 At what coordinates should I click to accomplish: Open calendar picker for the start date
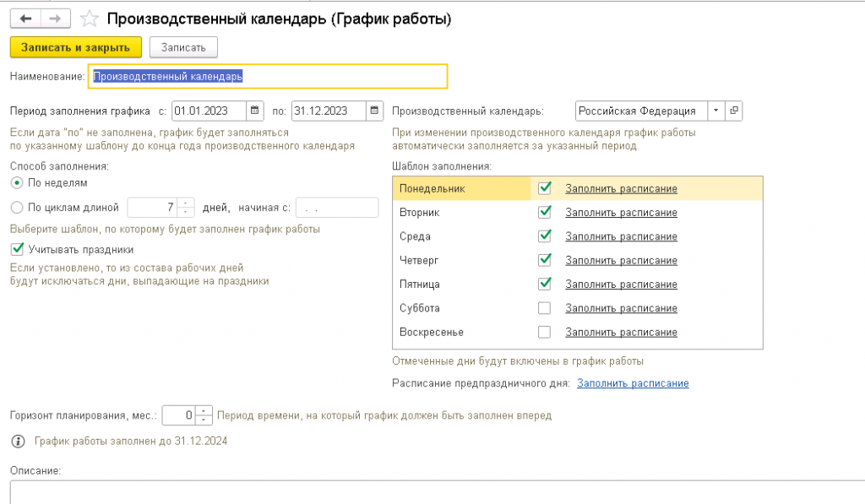point(256,111)
